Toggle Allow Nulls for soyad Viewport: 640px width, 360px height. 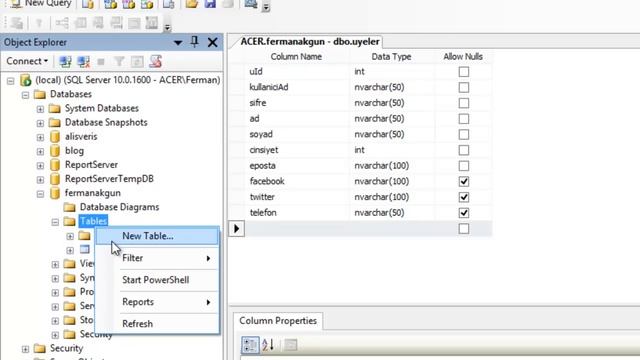tap(464, 134)
